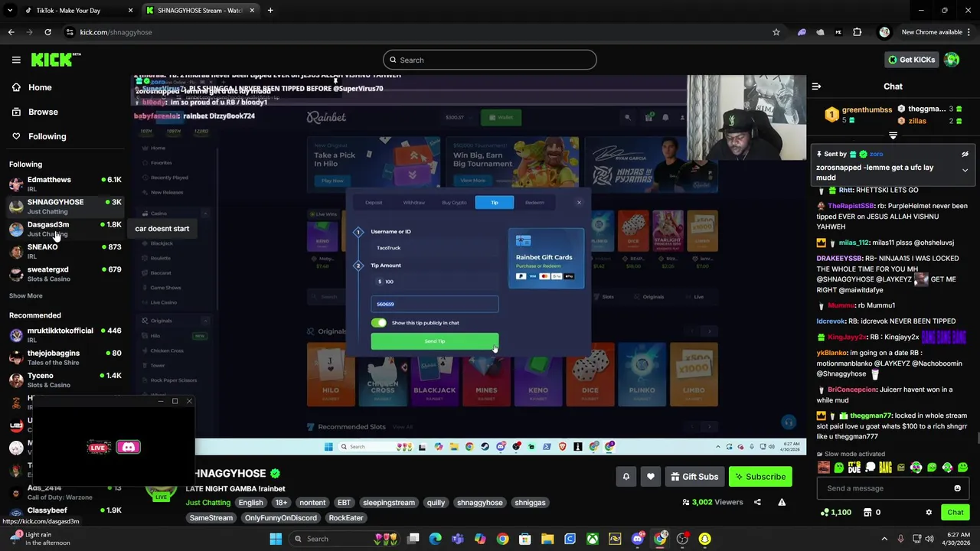Screen dimensions: 980x551
Task: Share the stream via share icon
Action: click(757, 502)
